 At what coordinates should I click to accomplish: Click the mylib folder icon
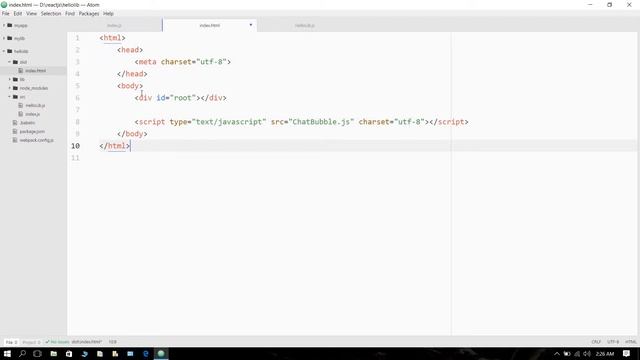coord(10,38)
